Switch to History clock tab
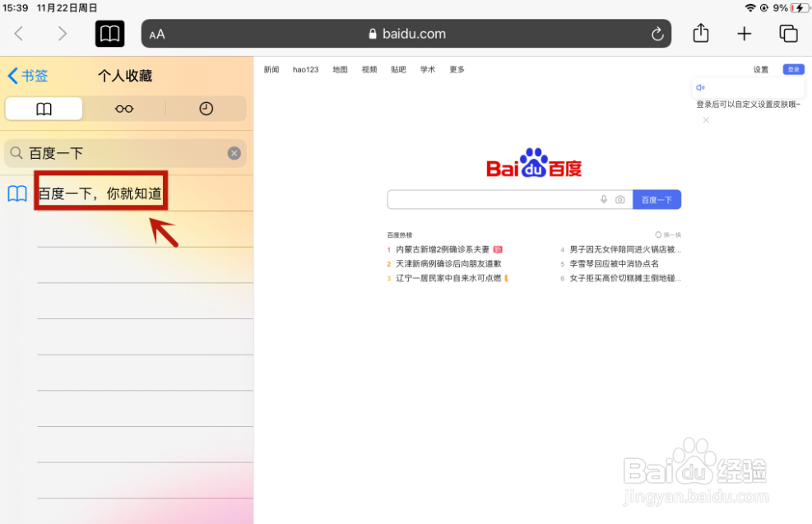 [206, 109]
